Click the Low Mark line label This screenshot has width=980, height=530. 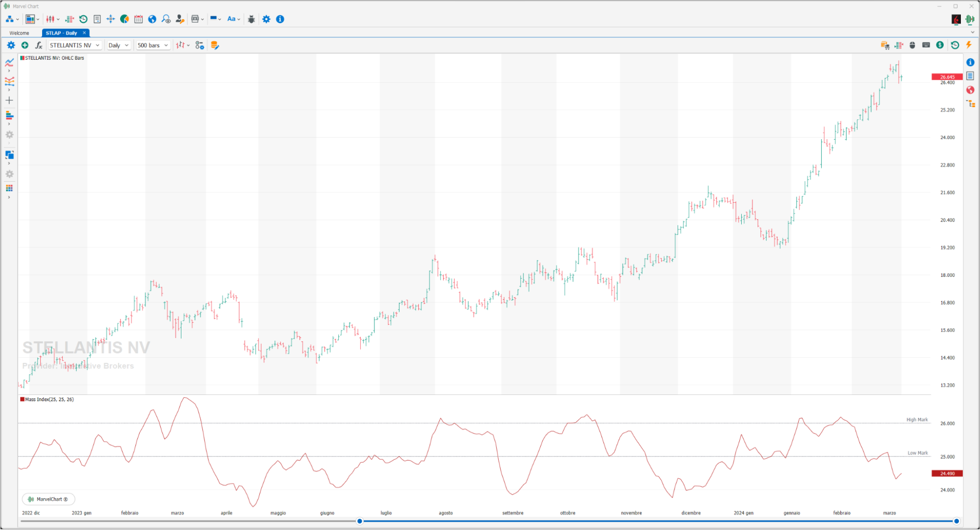coord(917,453)
